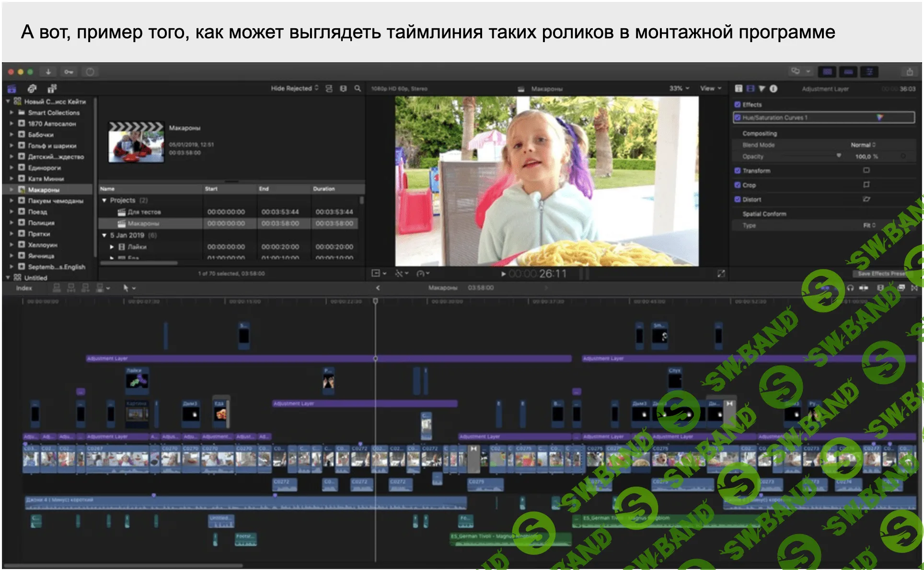Uncheck the Transform checkbox
The image size is (924, 570).
(x=738, y=171)
